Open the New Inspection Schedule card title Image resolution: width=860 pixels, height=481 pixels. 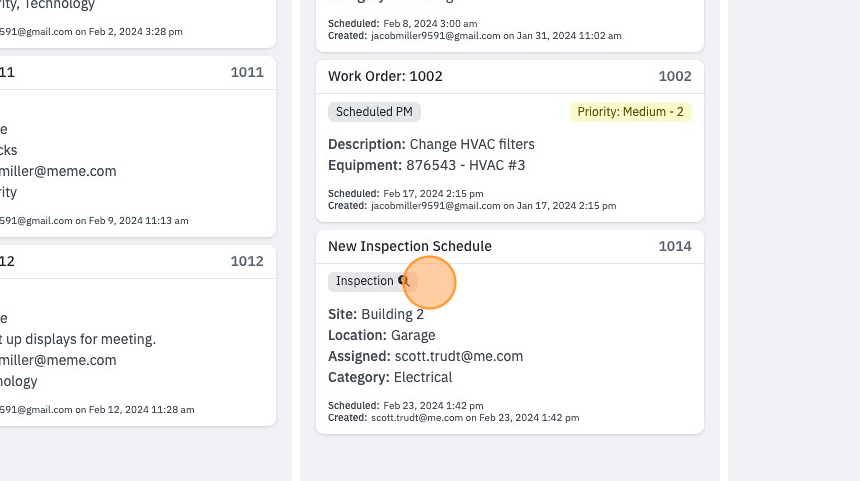point(410,246)
